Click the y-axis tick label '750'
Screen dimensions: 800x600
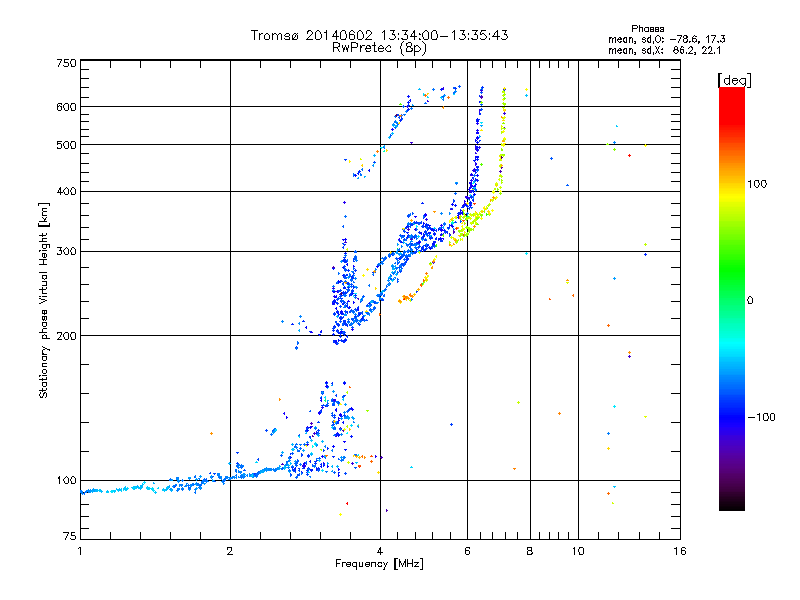66,63
